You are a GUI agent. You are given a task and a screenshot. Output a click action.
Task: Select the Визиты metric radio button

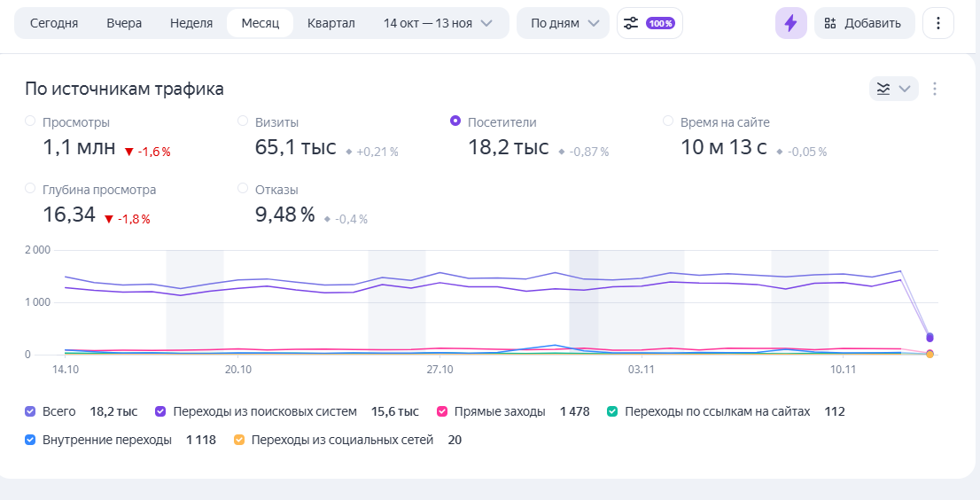pyautogui.click(x=243, y=121)
